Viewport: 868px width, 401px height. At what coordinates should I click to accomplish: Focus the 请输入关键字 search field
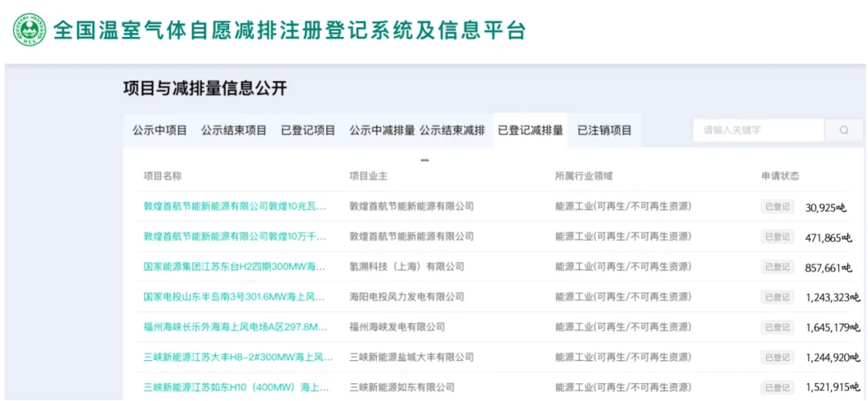click(759, 131)
